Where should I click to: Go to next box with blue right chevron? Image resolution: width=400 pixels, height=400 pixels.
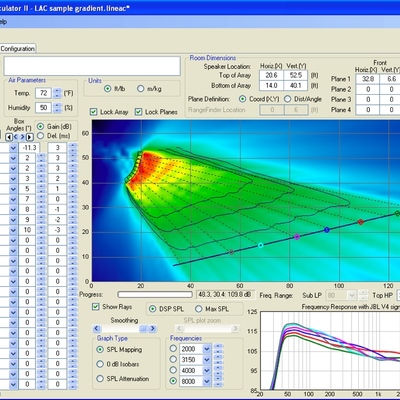[23, 137]
